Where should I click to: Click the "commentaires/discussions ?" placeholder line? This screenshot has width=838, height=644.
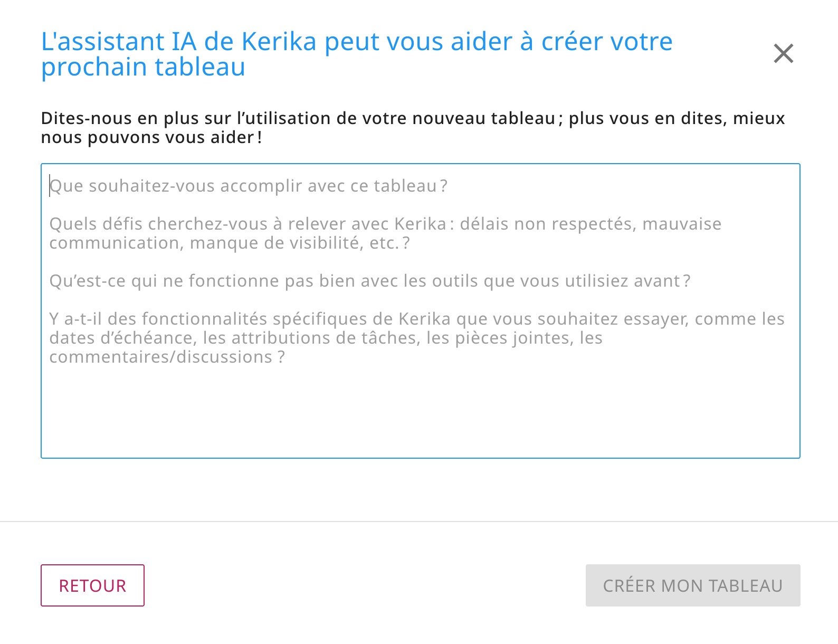[167, 357]
